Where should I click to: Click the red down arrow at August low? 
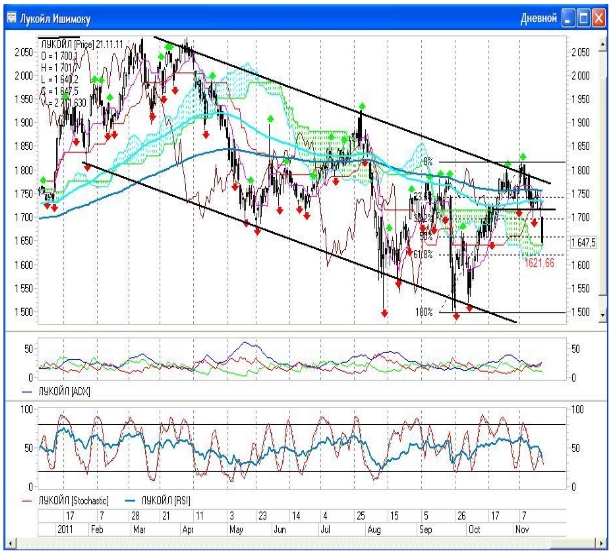click(x=384, y=313)
